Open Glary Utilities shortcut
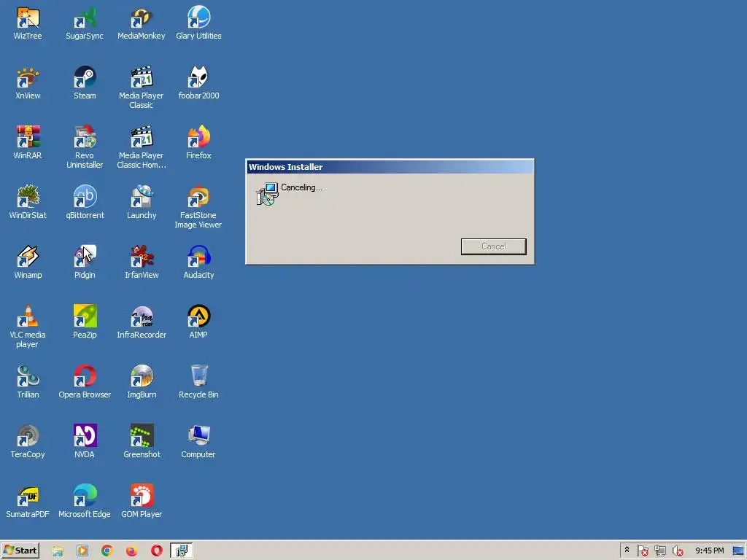This screenshot has height=560, width=747. [x=198, y=23]
